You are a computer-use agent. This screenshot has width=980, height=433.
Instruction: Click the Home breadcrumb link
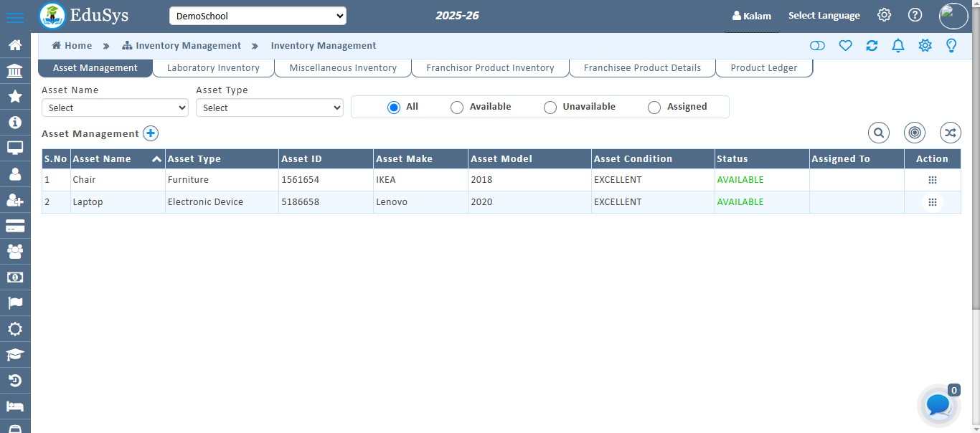(72, 45)
